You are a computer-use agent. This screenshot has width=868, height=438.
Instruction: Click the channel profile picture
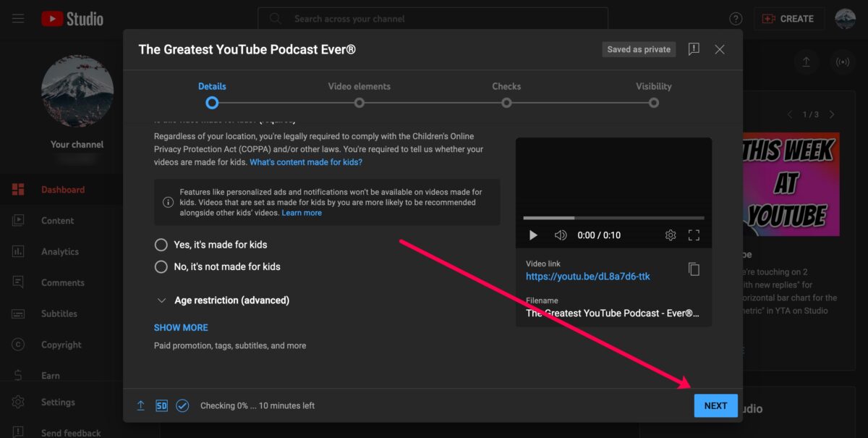77,91
